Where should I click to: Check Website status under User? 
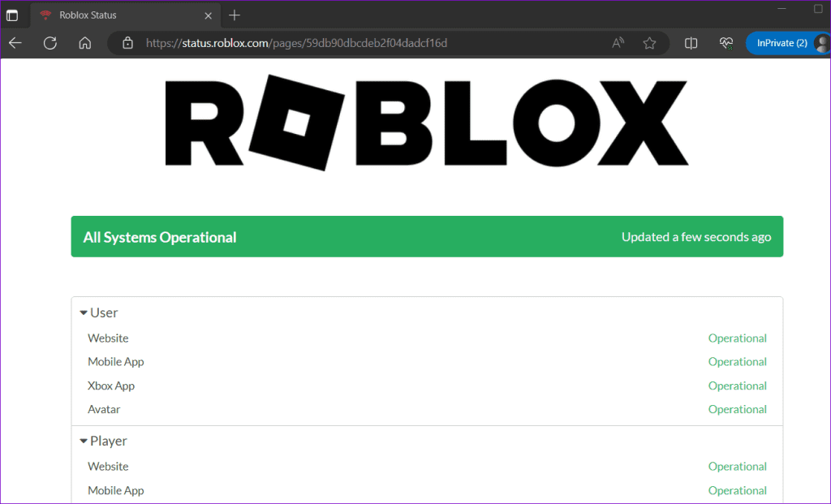pyautogui.click(x=108, y=338)
